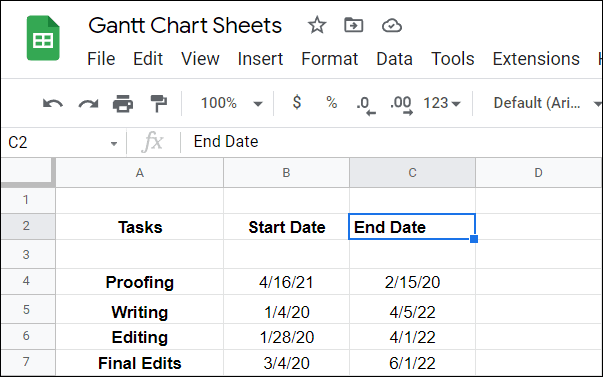Image resolution: width=603 pixels, height=377 pixels.
Task: Expand the C2 name box dropdown arrow
Action: pyautogui.click(x=114, y=143)
